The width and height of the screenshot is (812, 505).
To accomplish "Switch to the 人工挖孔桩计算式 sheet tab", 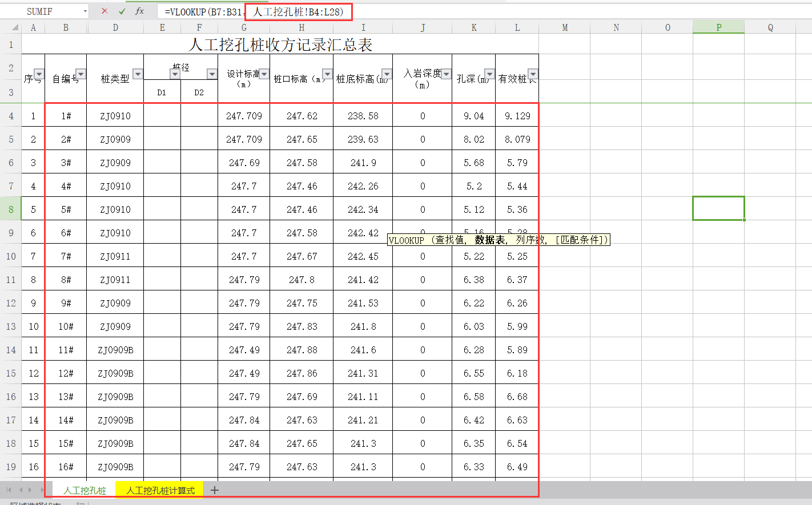I will [160, 491].
